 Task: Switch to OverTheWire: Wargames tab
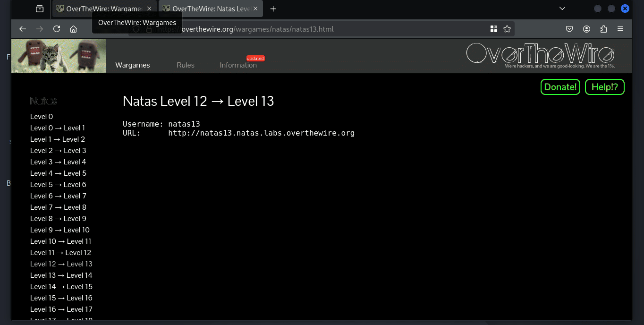[104, 9]
